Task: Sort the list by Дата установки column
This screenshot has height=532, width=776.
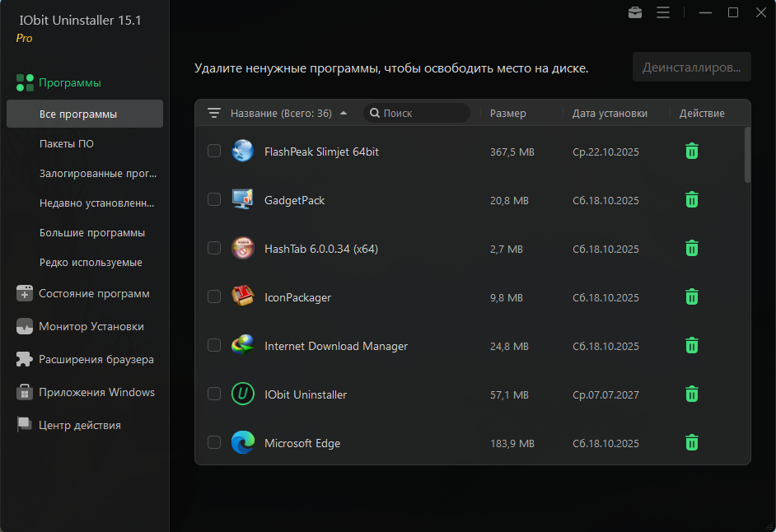Action: 610,114
